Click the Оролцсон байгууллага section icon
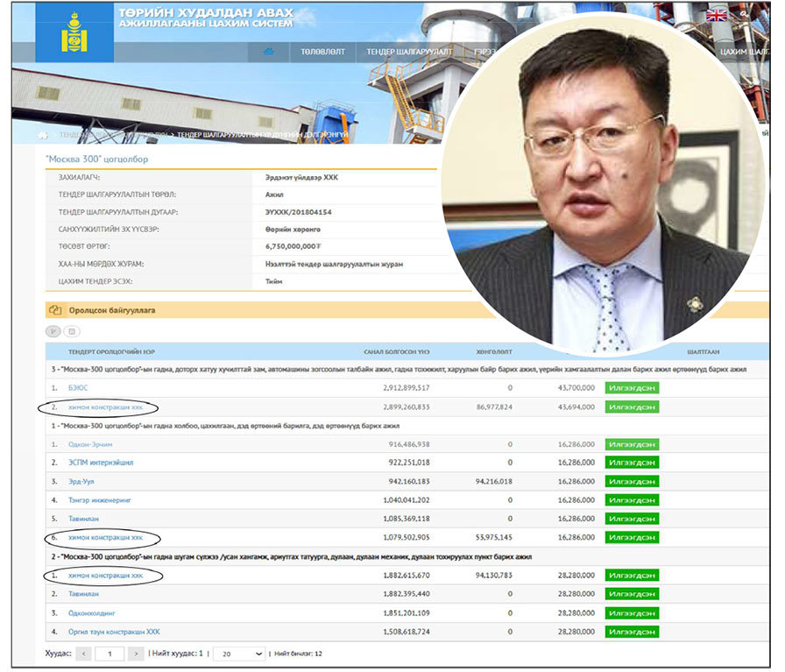Image resolution: width=785 pixels, height=672 pixels. point(55,310)
